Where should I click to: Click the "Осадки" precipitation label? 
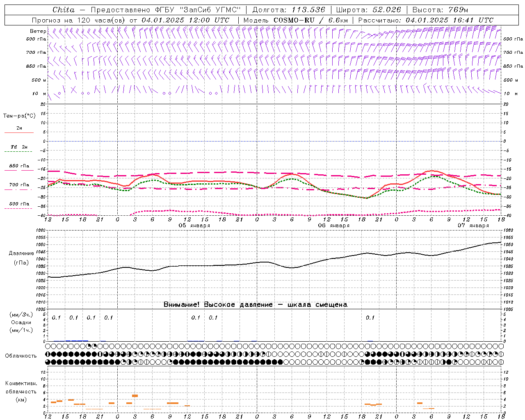(21, 322)
